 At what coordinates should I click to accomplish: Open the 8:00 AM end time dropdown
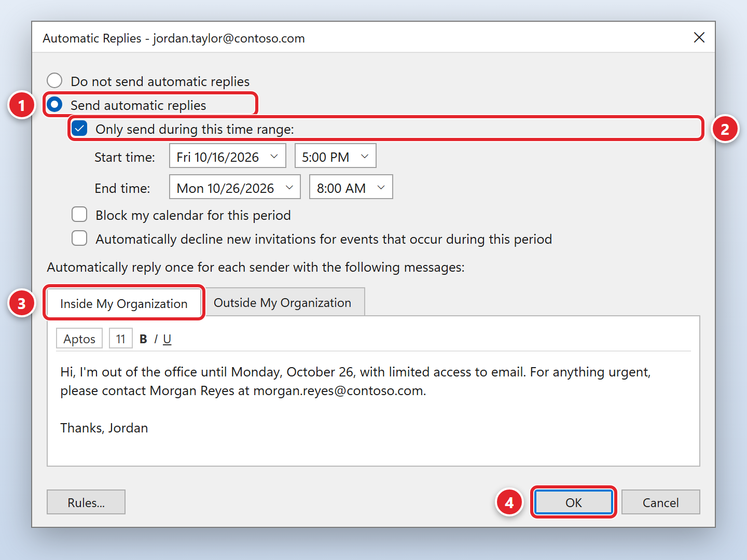[x=351, y=187]
